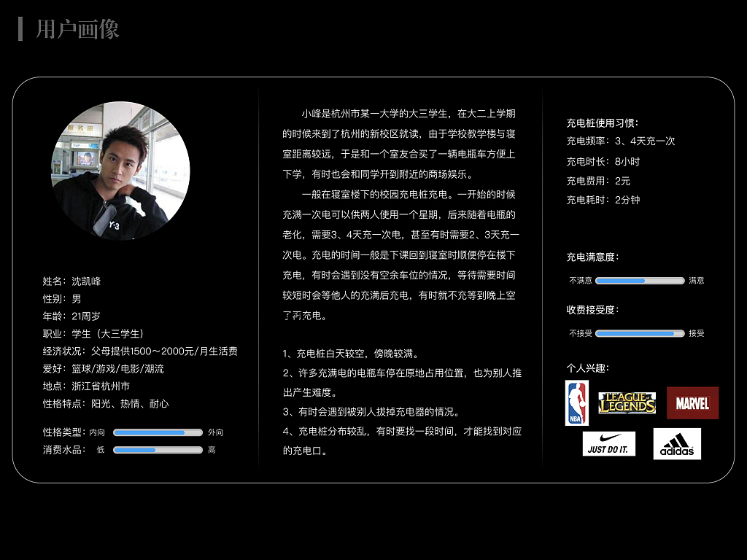
Task: Click the 外向 label
Action: (215, 432)
